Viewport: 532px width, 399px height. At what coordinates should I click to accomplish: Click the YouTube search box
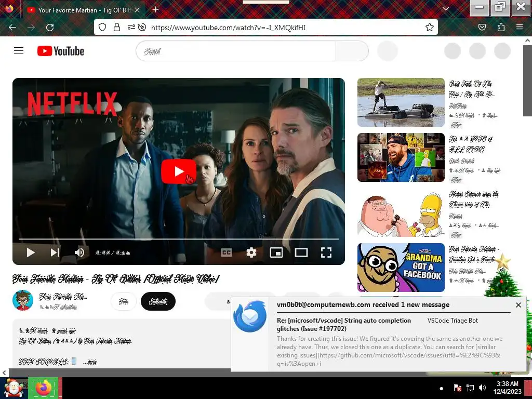(x=236, y=51)
